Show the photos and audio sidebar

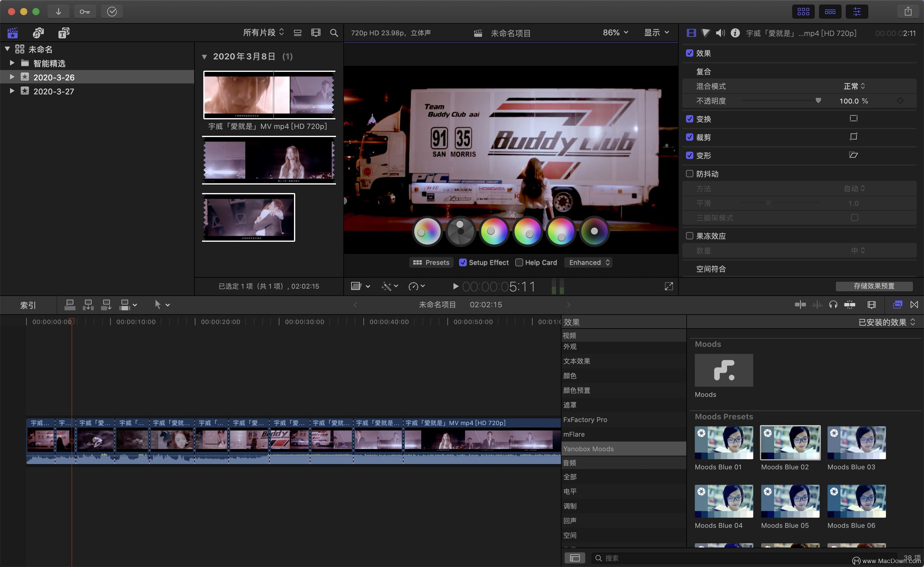38,33
